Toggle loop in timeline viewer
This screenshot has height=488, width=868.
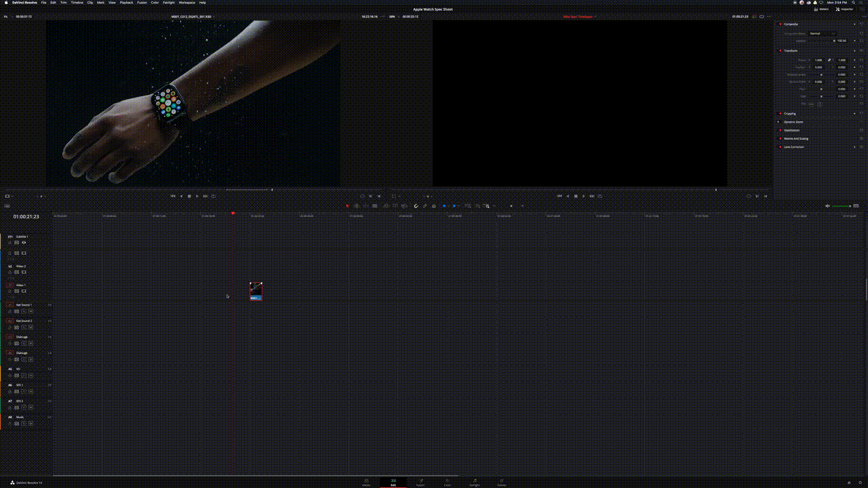click(599, 196)
